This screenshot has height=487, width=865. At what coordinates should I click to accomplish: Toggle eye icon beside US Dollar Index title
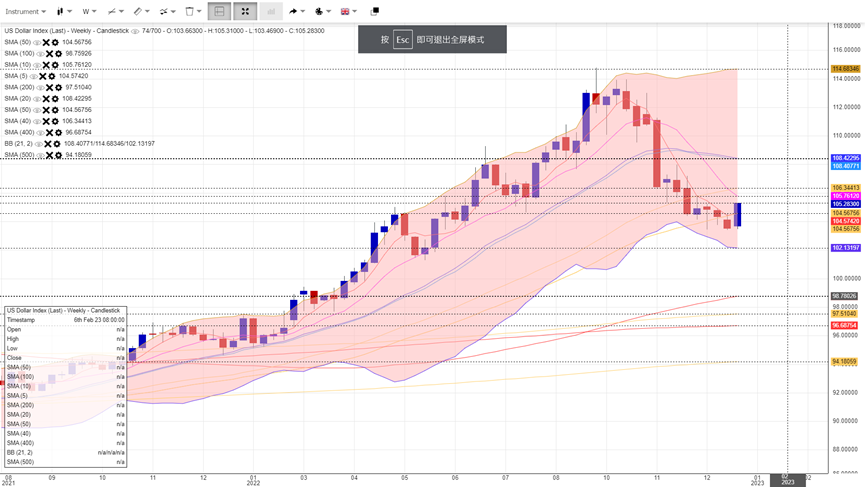pyautogui.click(x=135, y=31)
